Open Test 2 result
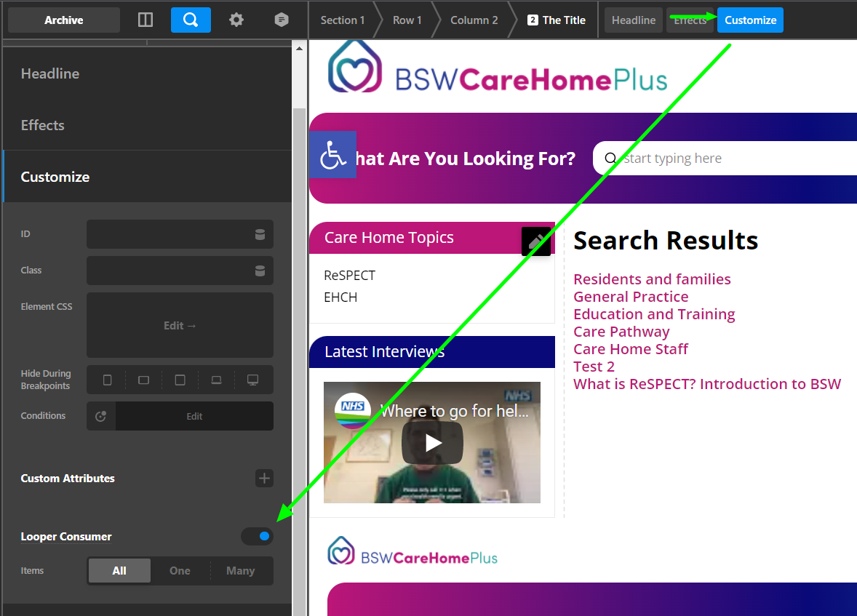This screenshot has height=616, width=857. point(594,367)
